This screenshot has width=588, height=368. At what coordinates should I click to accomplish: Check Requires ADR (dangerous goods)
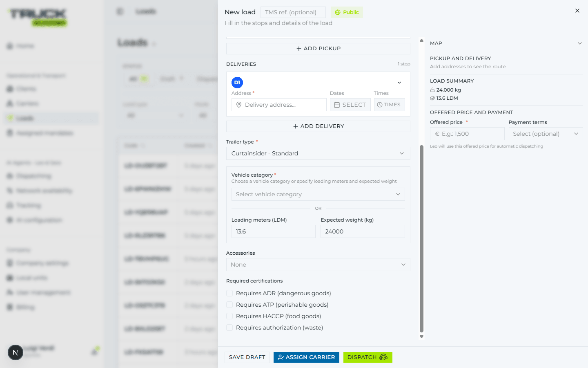click(229, 293)
